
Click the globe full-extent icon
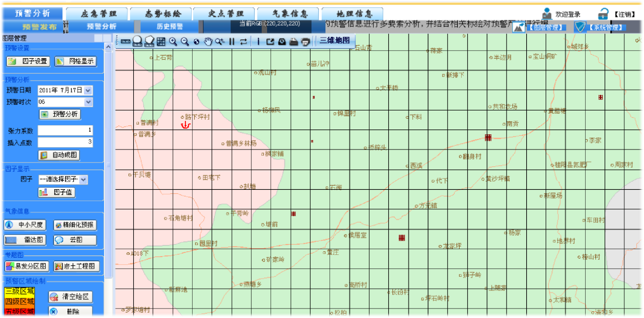pos(197,41)
